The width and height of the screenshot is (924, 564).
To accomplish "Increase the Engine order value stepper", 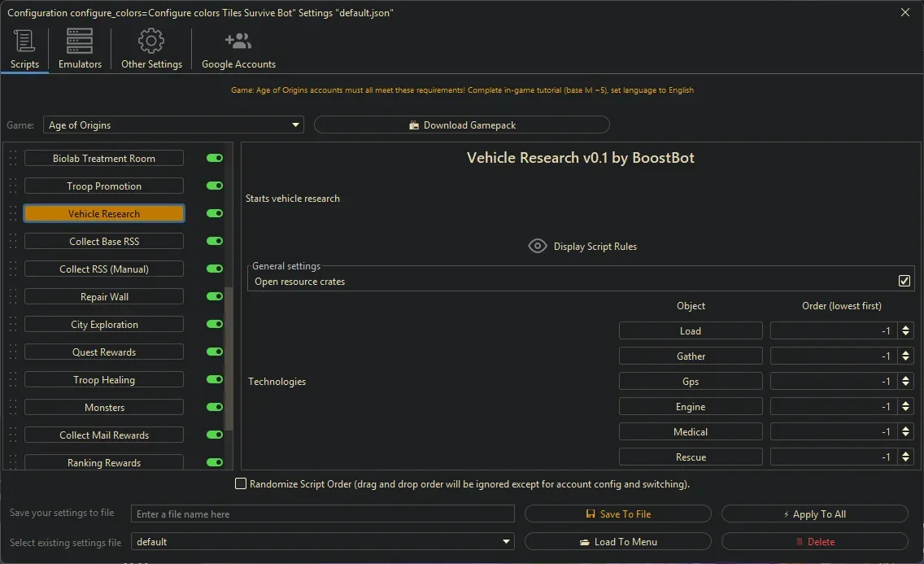I will point(904,403).
